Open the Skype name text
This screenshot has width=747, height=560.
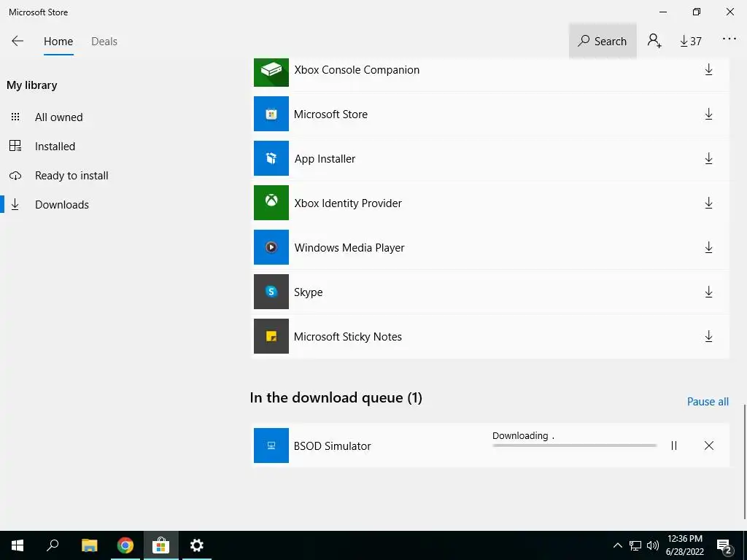coord(309,292)
